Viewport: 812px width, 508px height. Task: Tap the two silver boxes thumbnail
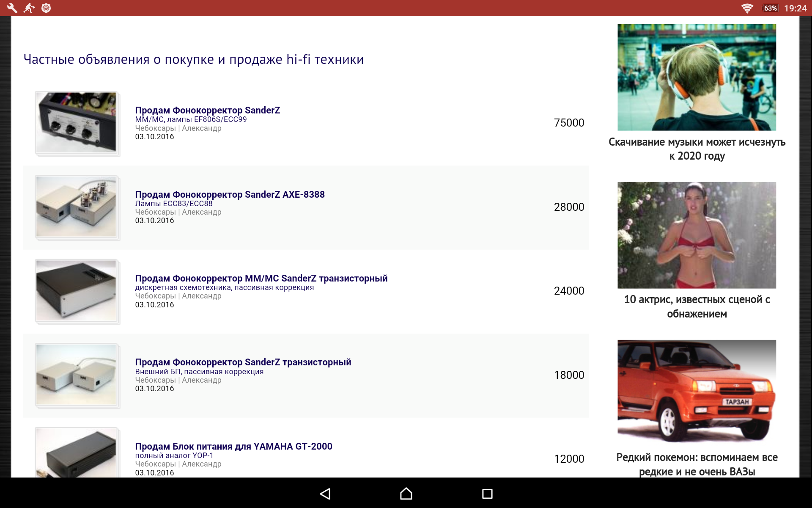click(76, 374)
